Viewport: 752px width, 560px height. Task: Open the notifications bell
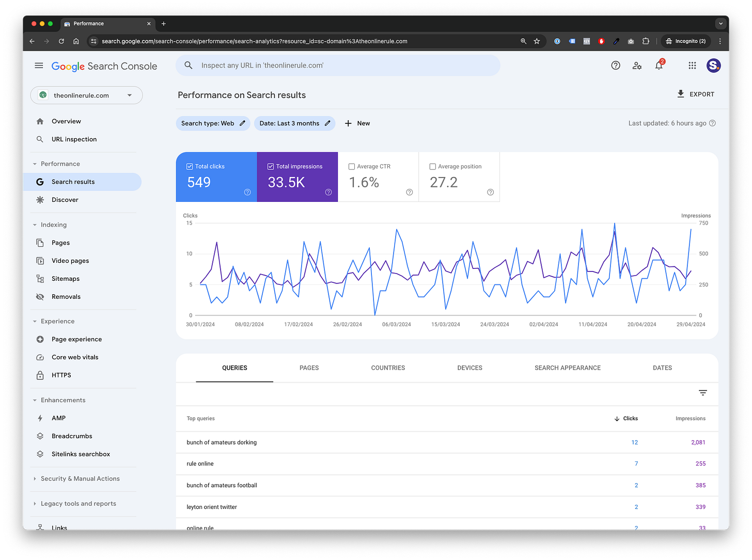(659, 66)
